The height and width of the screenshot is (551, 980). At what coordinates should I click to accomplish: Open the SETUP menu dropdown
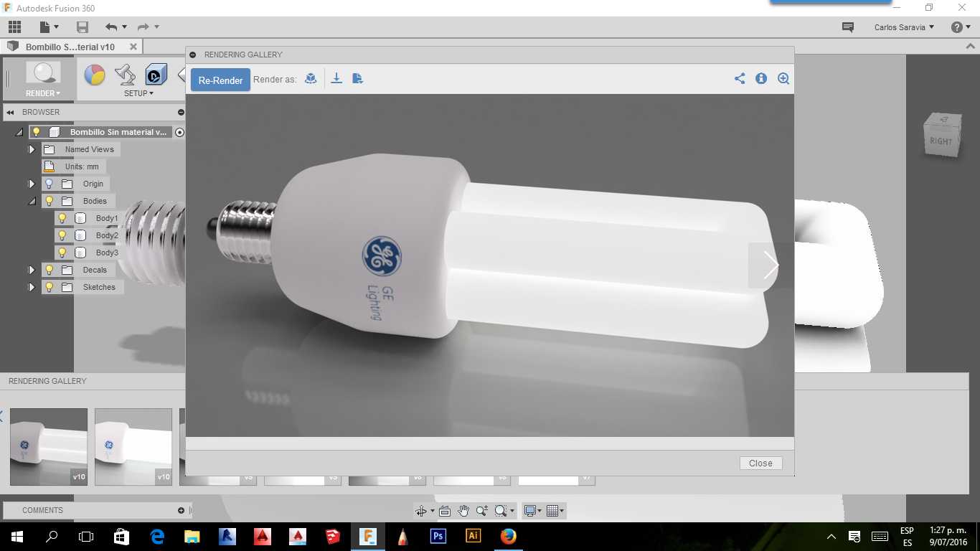tap(138, 93)
